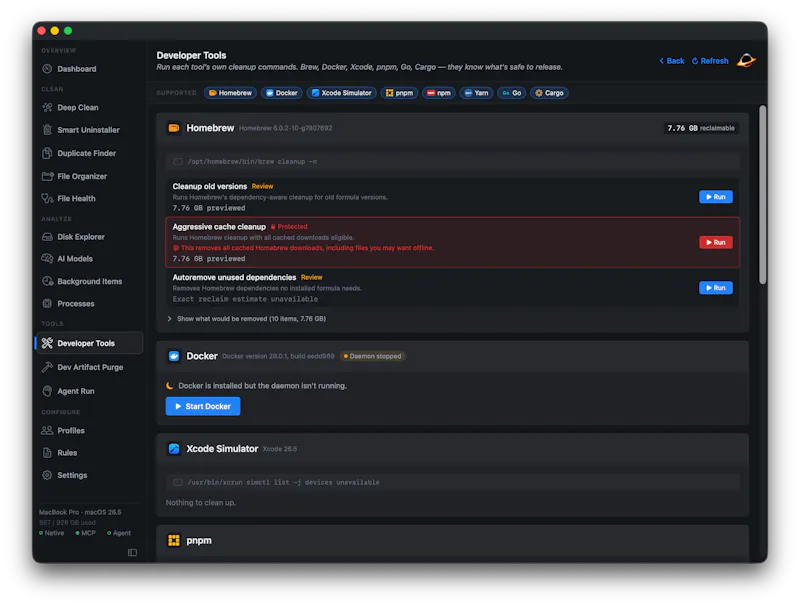
Task: Select Xcode Simulator supported tag
Action: tap(341, 93)
